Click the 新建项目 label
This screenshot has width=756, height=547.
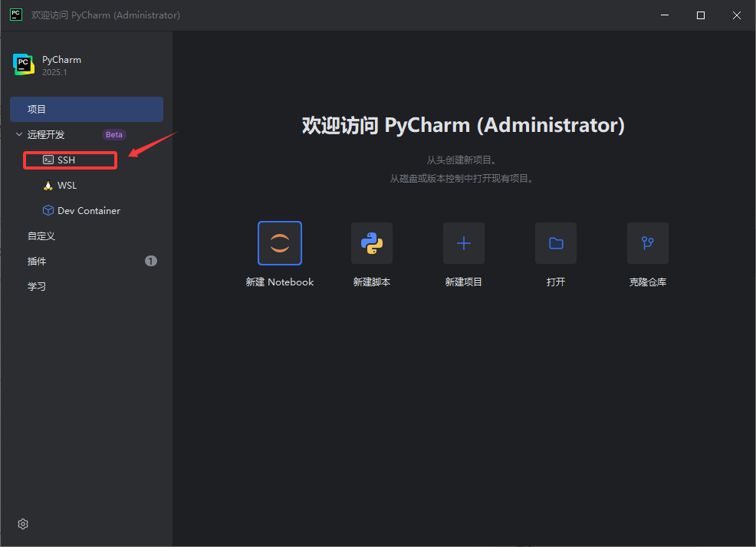pyautogui.click(x=464, y=282)
